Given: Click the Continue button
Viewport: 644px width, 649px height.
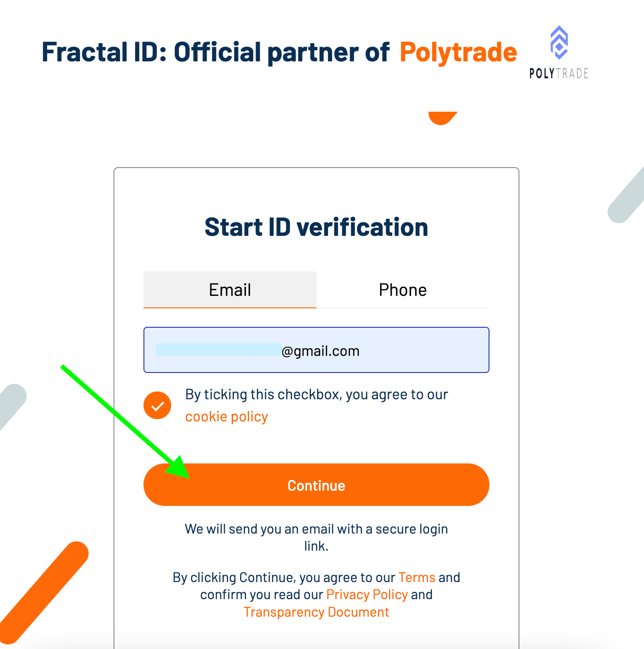Looking at the screenshot, I should [316, 485].
